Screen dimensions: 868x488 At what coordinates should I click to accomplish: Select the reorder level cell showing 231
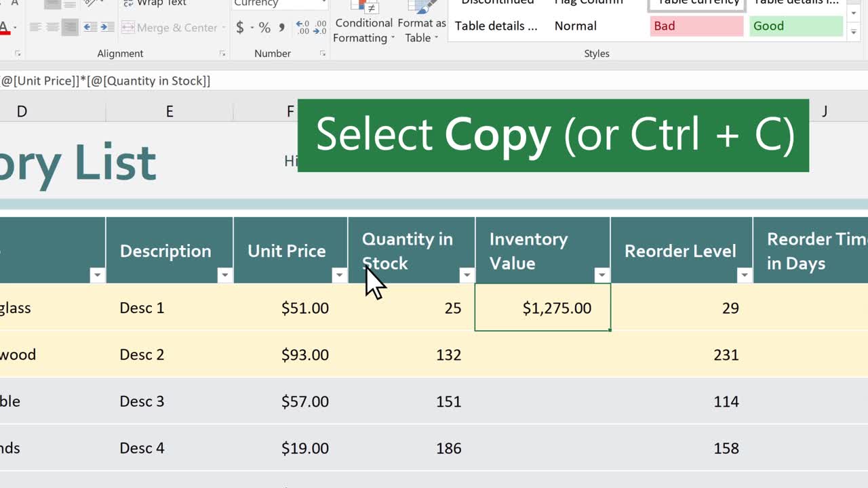click(682, 354)
